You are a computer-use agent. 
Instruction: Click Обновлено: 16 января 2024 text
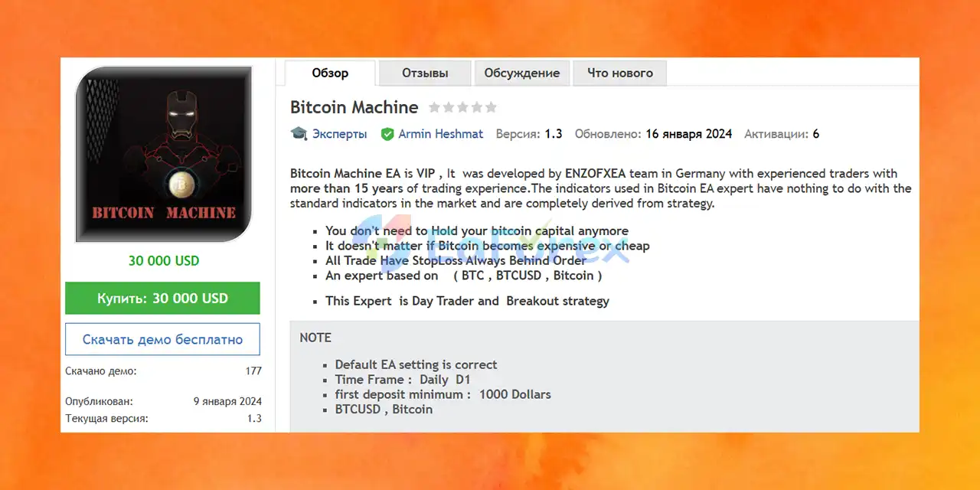653,134
